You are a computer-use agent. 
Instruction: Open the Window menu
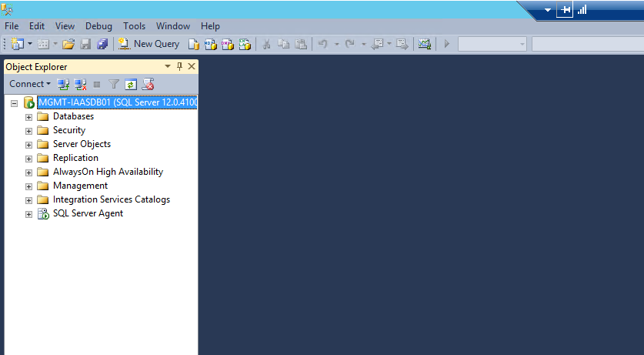(x=173, y=26)
